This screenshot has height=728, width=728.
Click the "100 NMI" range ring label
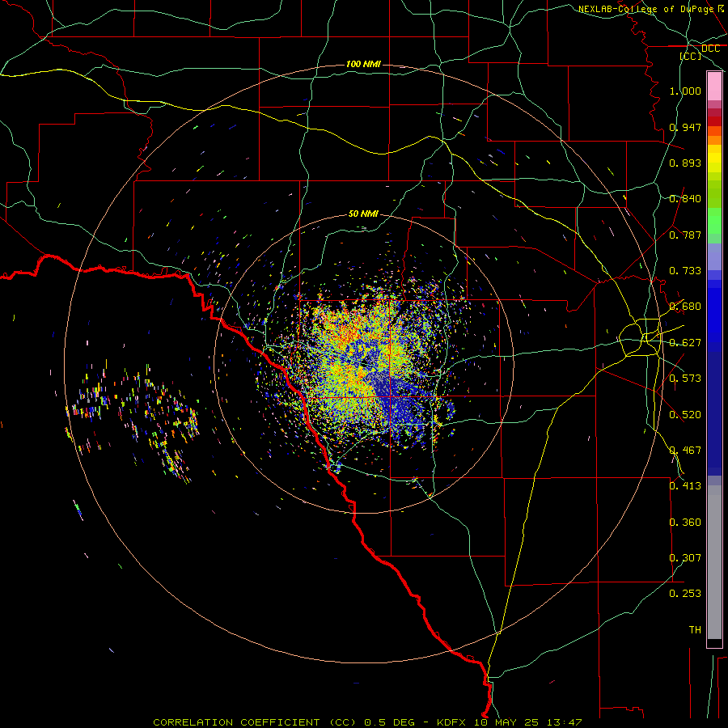363,64
